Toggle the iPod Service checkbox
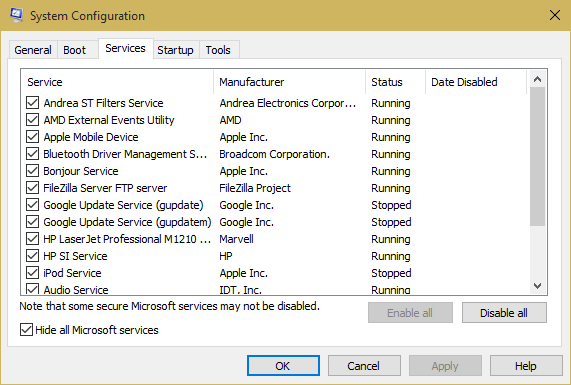This screenshot has height=385, width=571. 32,273
